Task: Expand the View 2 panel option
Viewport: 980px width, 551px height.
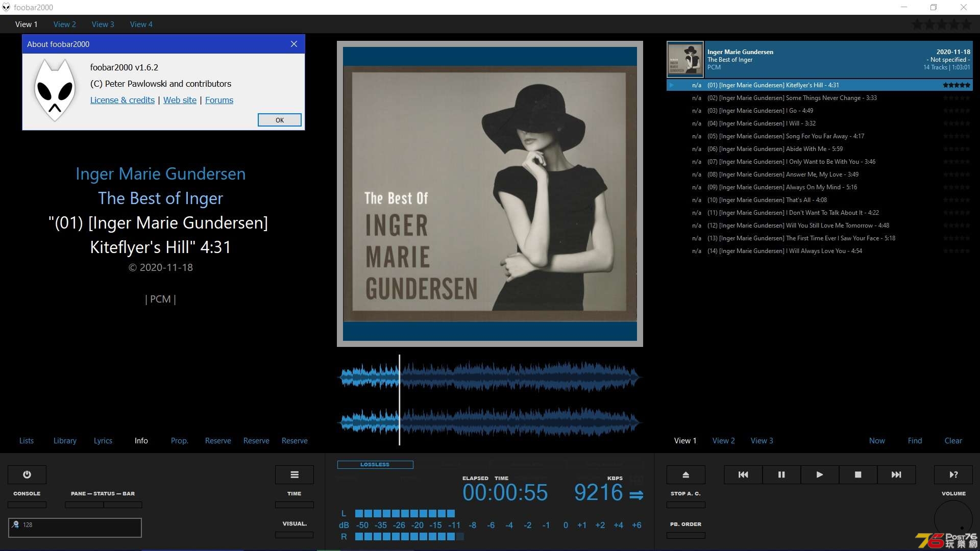Action: coord(723,441)
